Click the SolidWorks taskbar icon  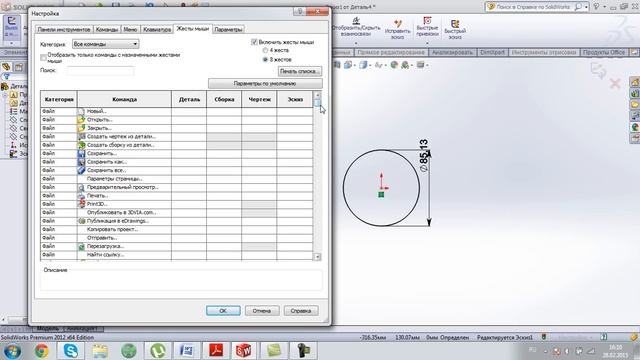coord(244,350)
